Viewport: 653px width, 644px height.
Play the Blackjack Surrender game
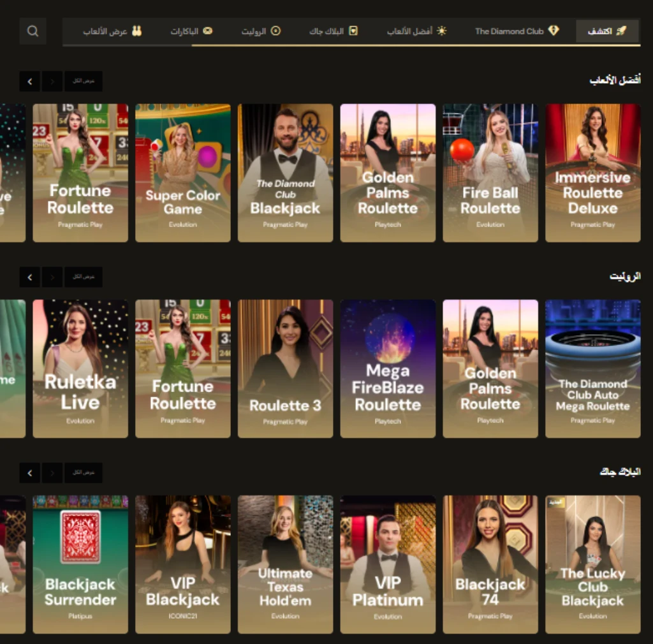tap(80, 564)
